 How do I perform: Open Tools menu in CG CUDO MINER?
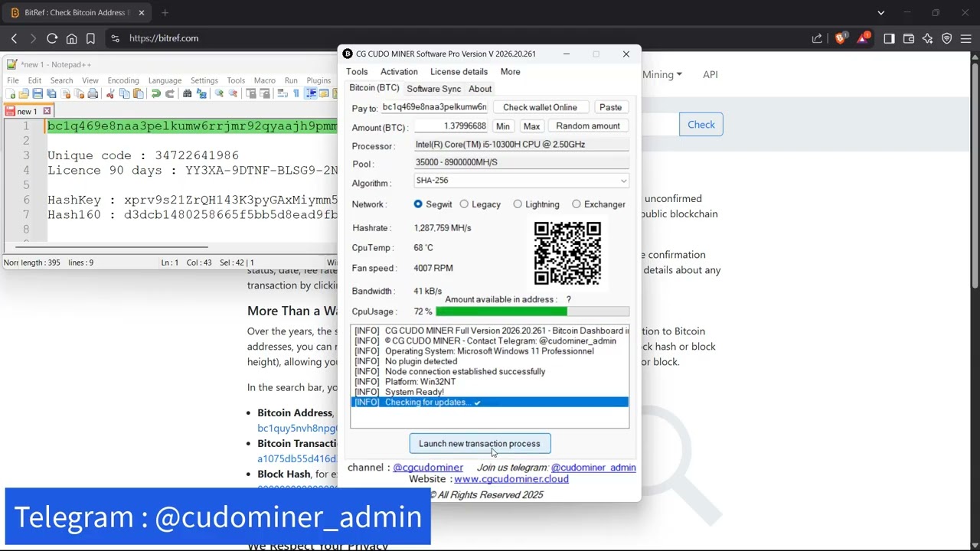(x=357, y=72)
